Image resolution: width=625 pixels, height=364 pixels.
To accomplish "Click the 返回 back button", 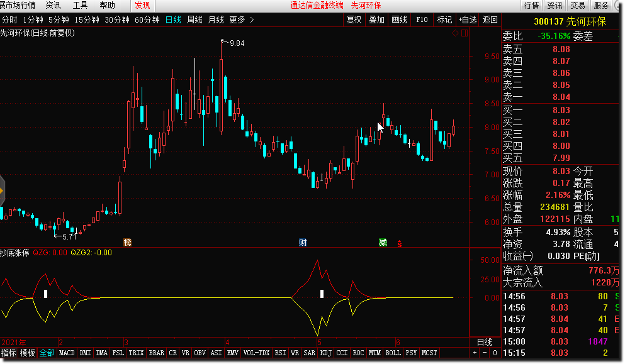I will 490,19.
